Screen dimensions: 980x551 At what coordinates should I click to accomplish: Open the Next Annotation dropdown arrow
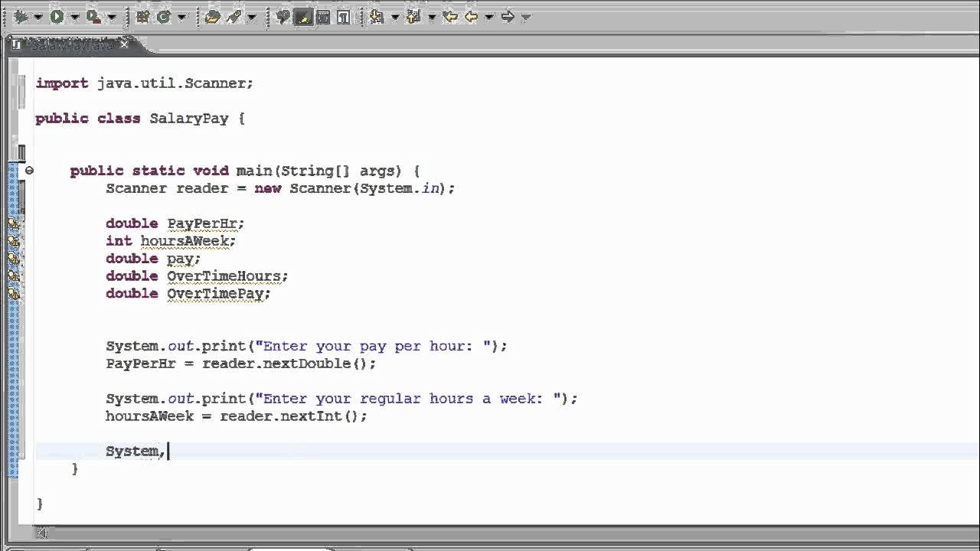395,17
